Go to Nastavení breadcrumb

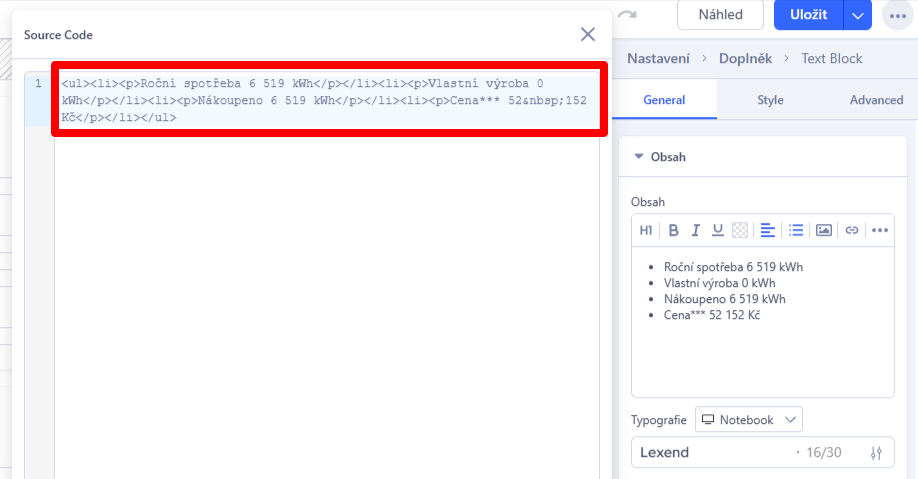(658, 59)
